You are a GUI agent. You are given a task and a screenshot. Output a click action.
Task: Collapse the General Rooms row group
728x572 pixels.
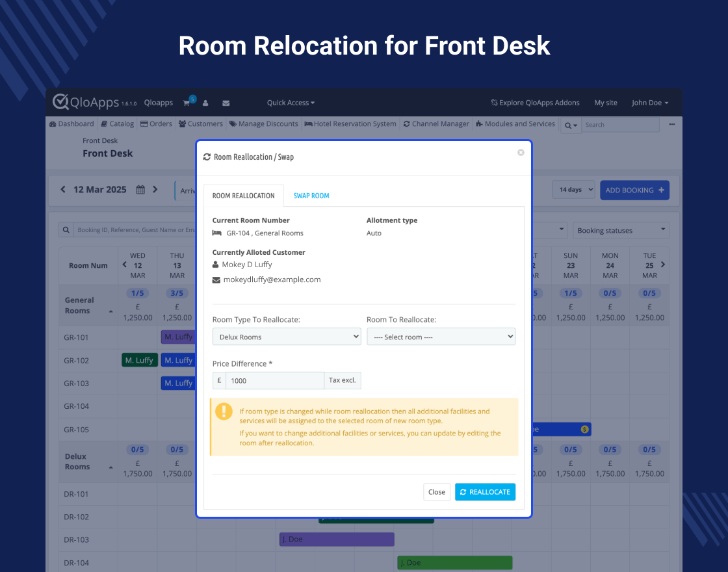110,311
